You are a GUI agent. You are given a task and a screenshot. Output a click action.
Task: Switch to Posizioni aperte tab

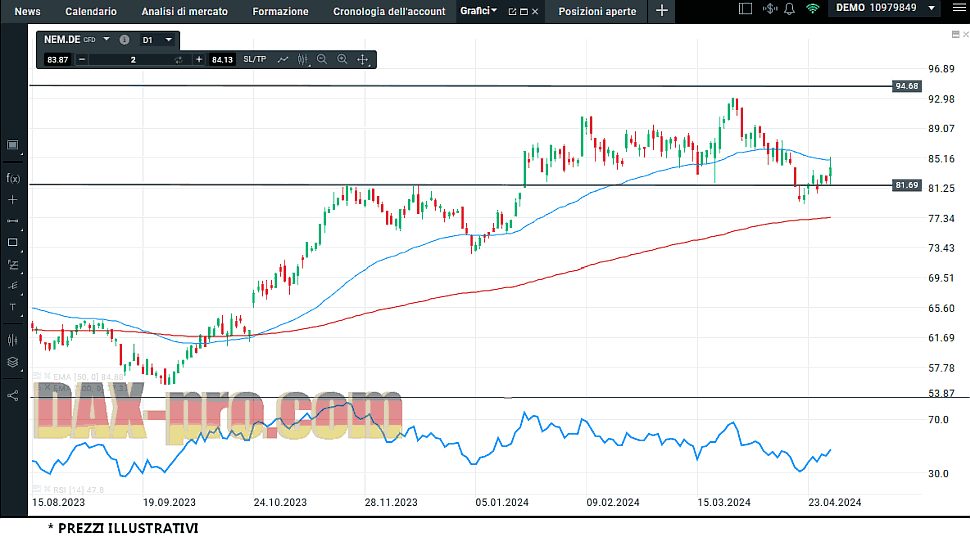click(x=597, y=11)
